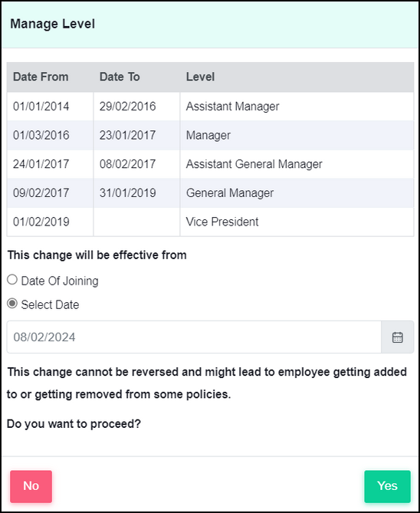420x513 pixels.
Task: Select the Assistant General Manager row
Action: (x=210, y=164)
